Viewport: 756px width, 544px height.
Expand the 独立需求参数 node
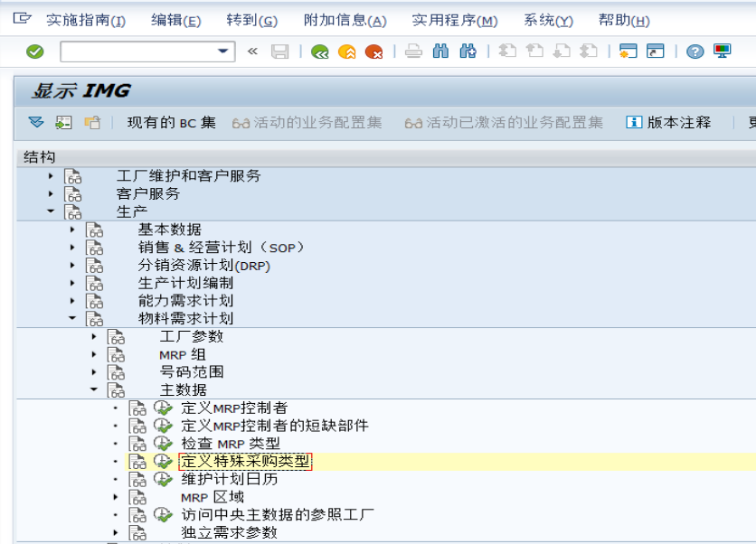tap(116, 532)
